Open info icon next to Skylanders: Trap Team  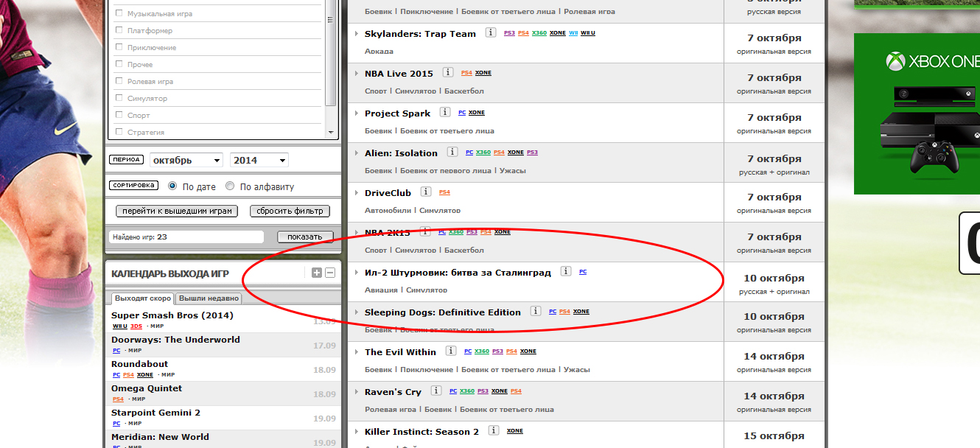click(491, 33)
